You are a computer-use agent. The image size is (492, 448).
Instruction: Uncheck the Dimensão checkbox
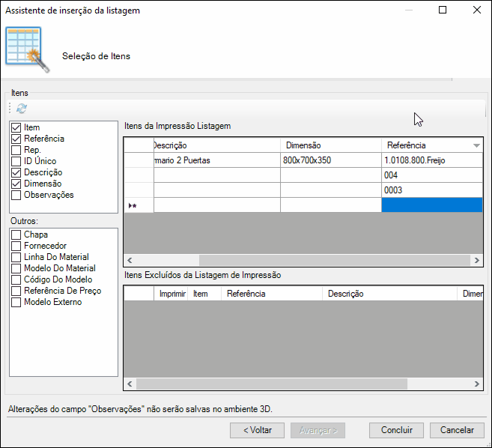16,184
